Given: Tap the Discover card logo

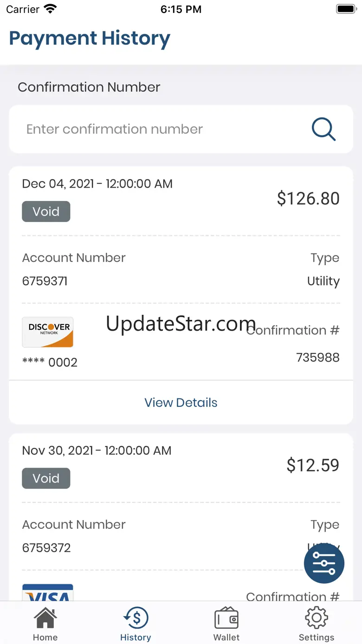Looking at the screenshot, I should (48, 332).
